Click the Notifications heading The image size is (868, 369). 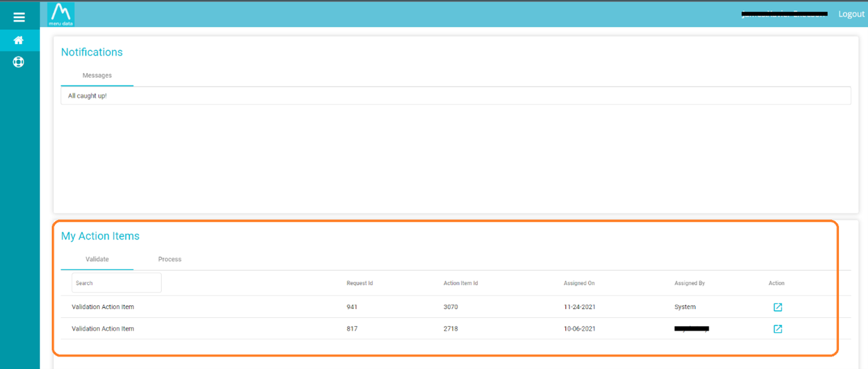(x=92, y=52)
